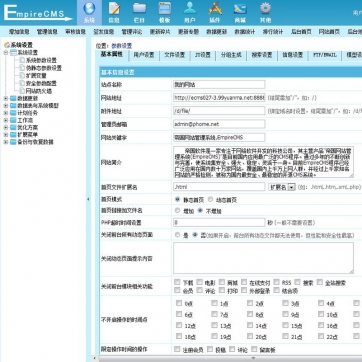Select the 增加 radio for homepage filename
This screenshot has height=362, width=362.
177,211
